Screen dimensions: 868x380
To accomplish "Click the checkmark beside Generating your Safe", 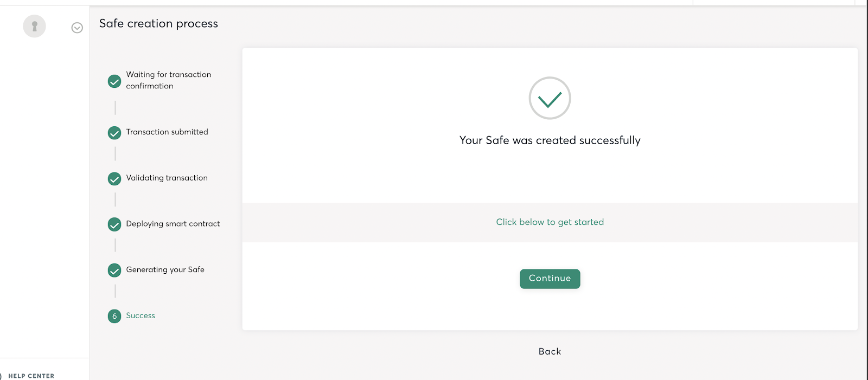I will point(114,270).
